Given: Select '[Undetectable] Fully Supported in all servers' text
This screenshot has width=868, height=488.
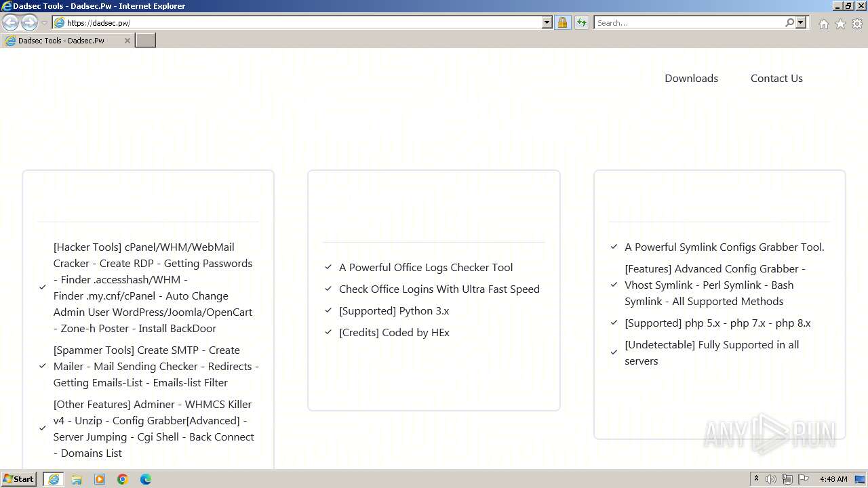Looking at the screenshot, I should [712, 353].
